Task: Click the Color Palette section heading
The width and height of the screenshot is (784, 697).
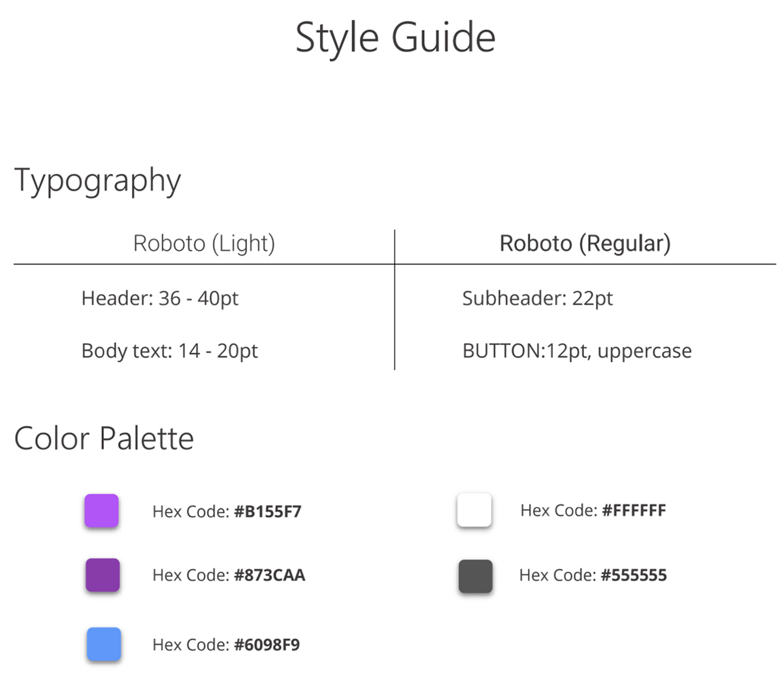Action: [104, 438]
